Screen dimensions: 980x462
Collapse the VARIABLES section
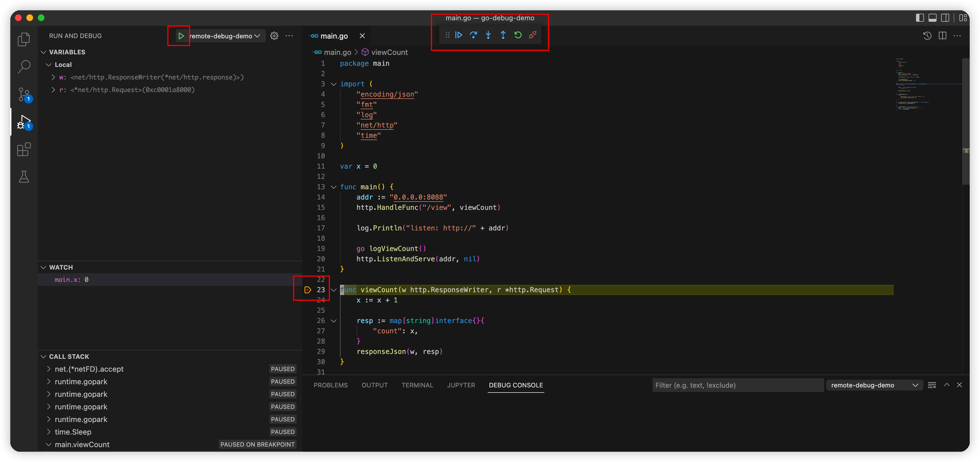click(x=43, y=52)
